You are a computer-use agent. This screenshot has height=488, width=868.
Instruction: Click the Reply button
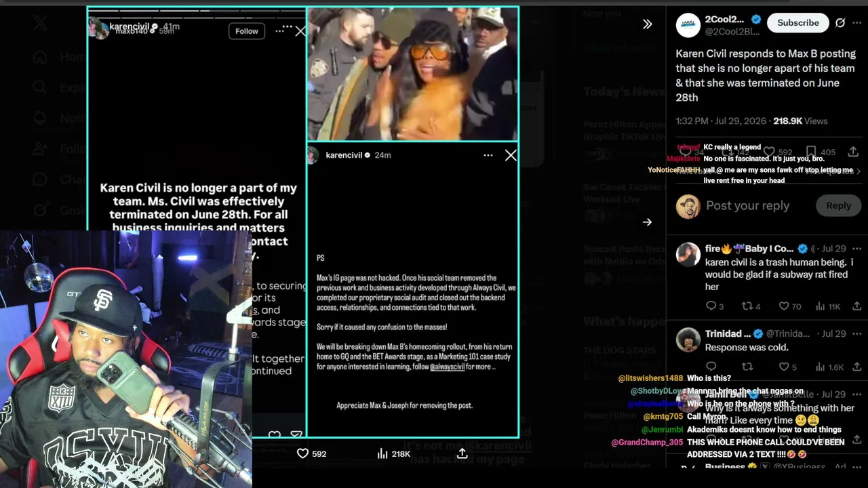[838, 206]
